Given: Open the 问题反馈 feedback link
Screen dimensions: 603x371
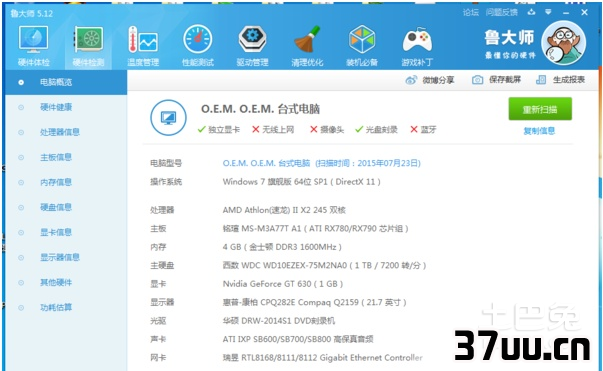Looking at the screenshot, I should (x=501, y=12).
